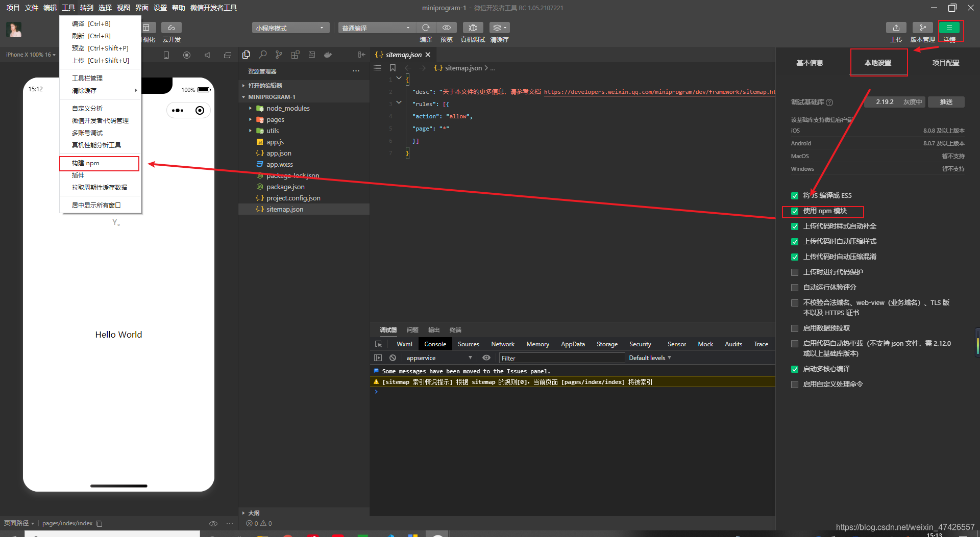980x537 pixels.
Task: Open the 小程序模式 dropdown
Action: [290, 28]
